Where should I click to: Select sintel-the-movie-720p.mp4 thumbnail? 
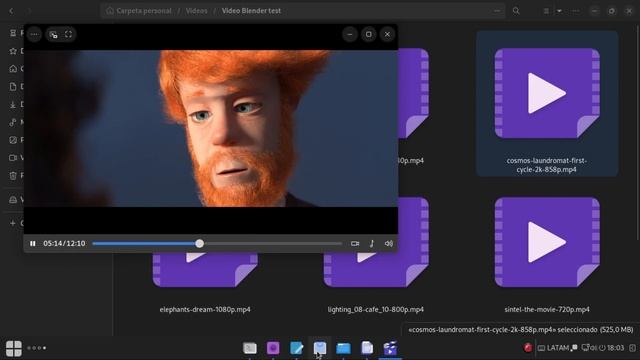click(547, 242)
